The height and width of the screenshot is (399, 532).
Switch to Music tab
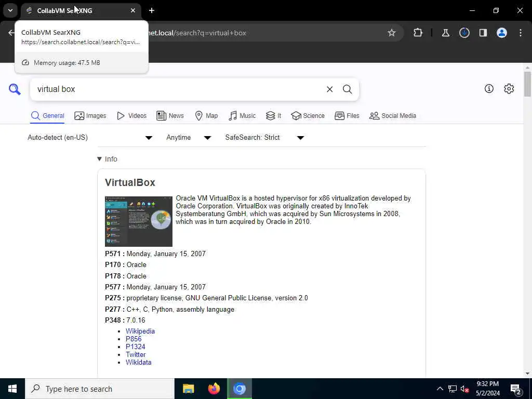coord(242,116)
